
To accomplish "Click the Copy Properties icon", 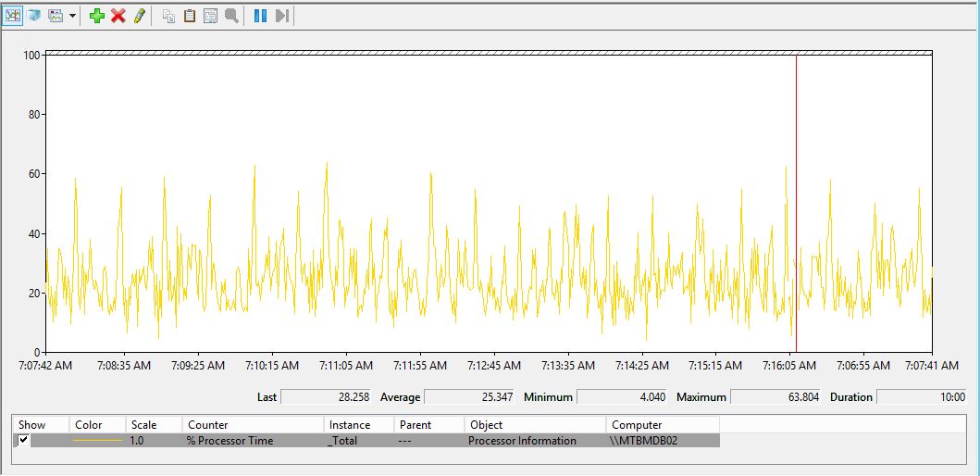I will click(168, 16).
